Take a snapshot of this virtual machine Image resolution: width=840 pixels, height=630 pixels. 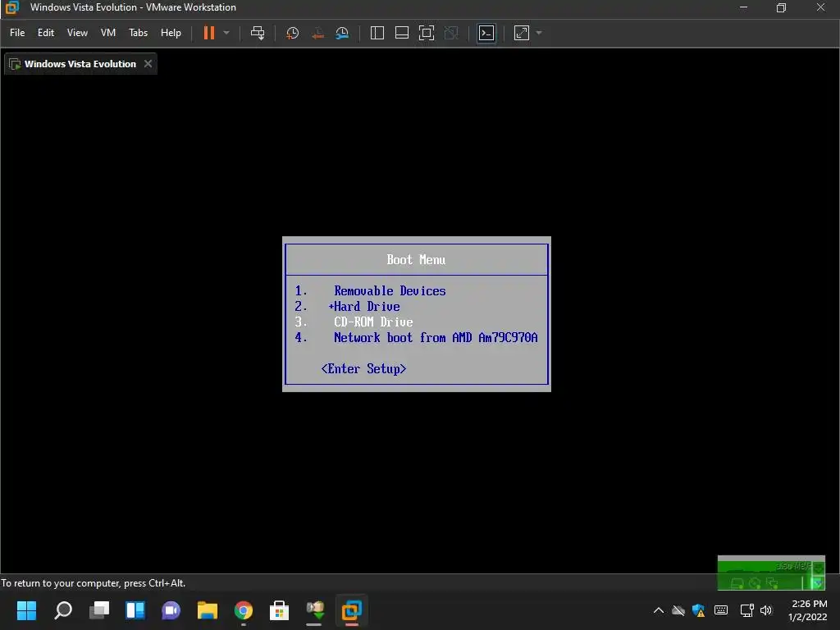click(x=293, y=33)
